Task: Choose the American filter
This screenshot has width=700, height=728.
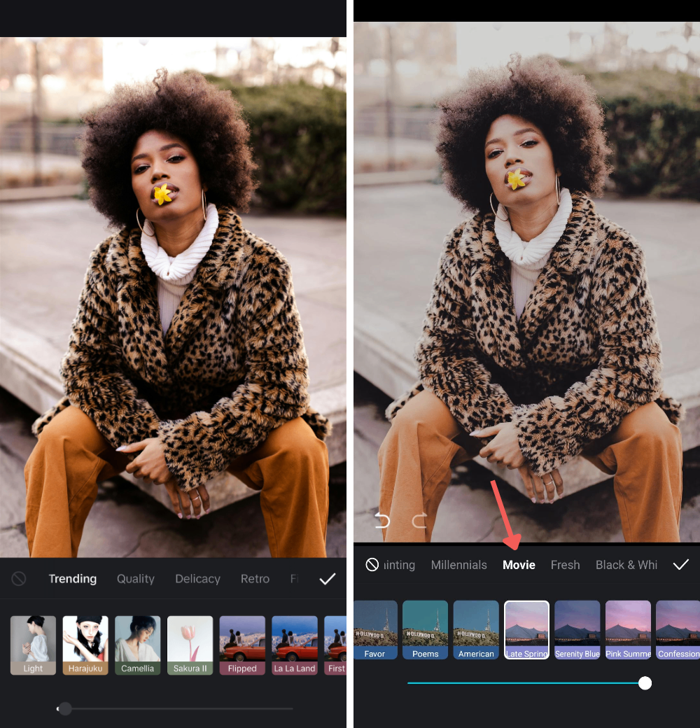Action: (x=476, y=629)
